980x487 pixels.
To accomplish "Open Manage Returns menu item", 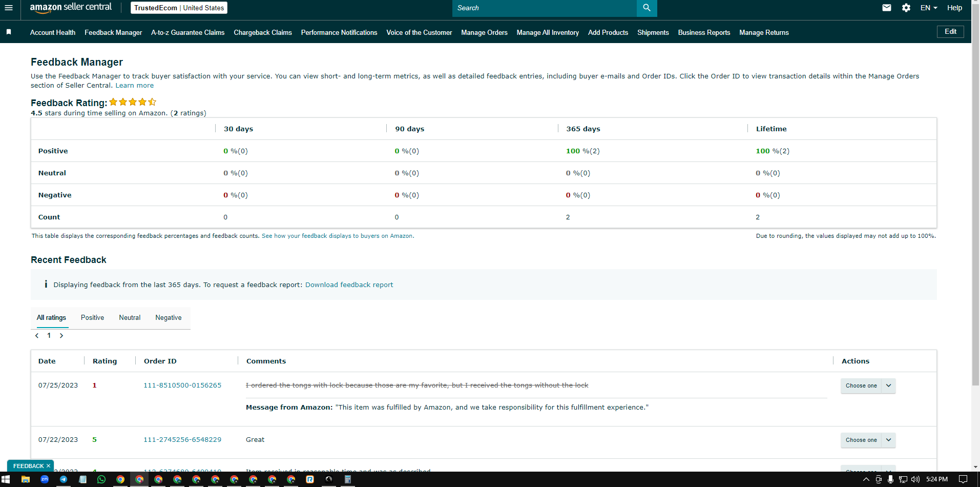I will coord(764,32).
